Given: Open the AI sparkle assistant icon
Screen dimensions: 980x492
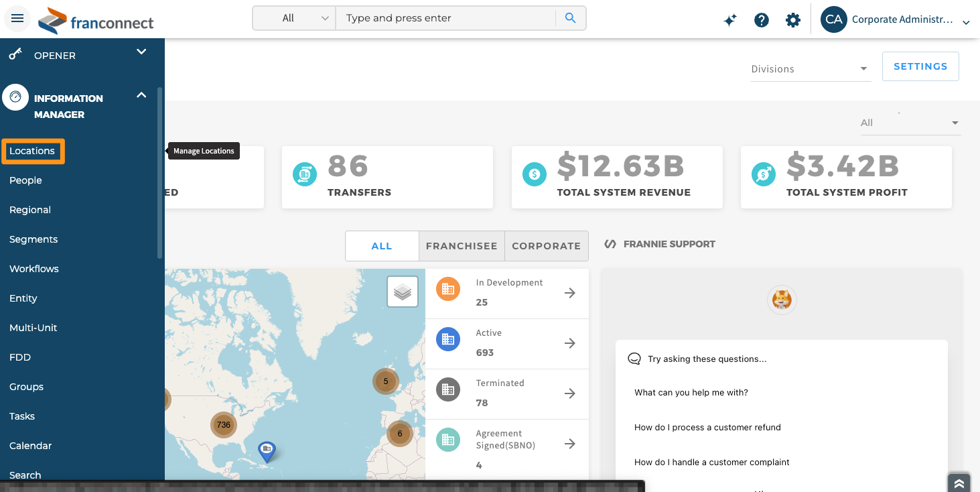Looking at the screenshot, I should 730,20.
